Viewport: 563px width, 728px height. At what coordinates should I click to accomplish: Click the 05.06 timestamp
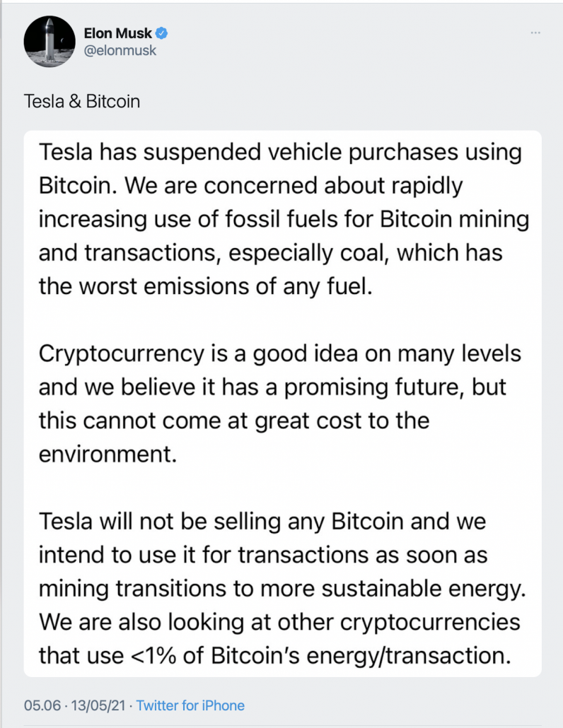[42, 705]
